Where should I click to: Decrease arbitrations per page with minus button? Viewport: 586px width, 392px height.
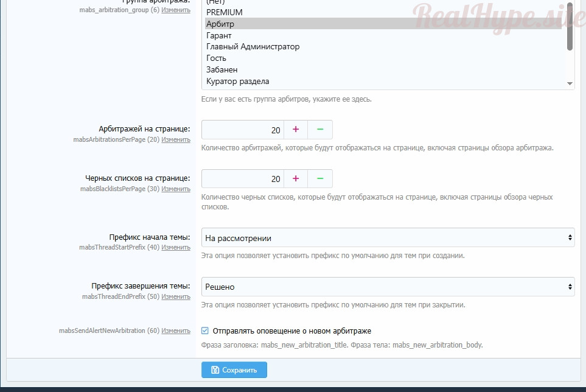(x=320, y=130)
